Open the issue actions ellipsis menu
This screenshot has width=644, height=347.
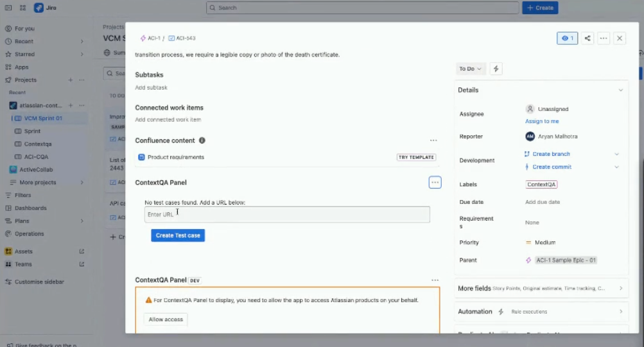point(604,38)
